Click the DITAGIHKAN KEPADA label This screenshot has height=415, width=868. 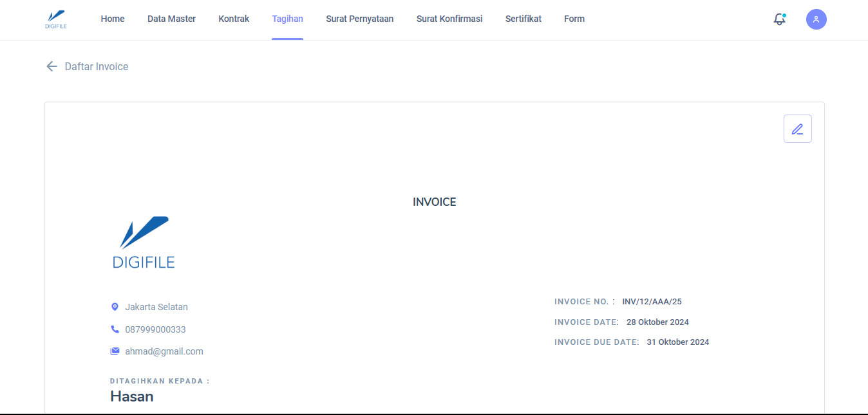coord(160,381)
